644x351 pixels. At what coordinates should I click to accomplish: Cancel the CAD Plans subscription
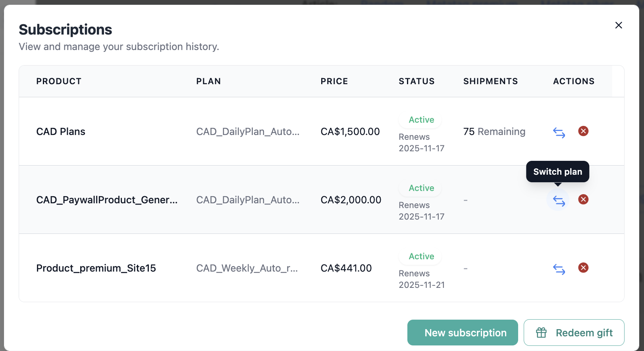(x=583, y=131)
